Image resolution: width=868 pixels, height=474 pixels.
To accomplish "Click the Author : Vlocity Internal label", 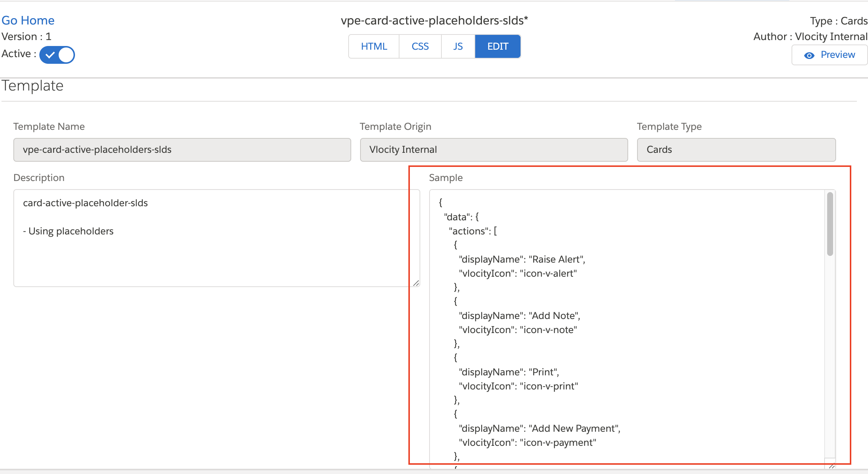I will tap(810, 37).
